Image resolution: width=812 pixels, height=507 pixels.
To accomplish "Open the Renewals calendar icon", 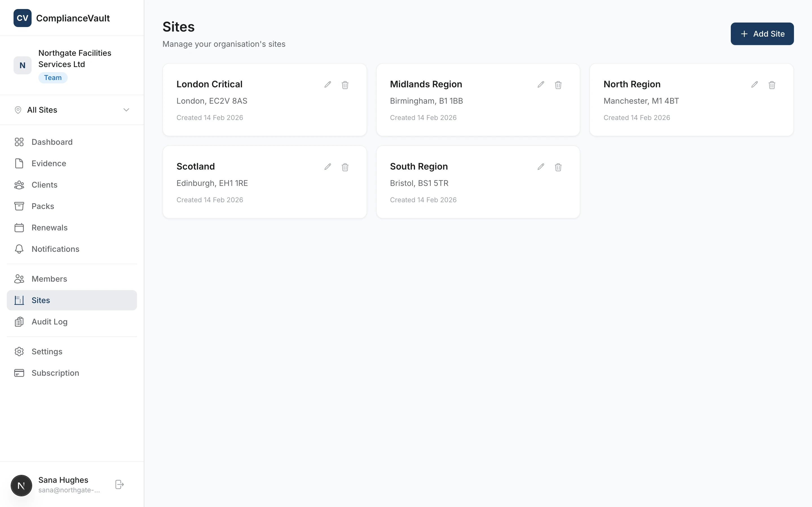I will click(19, 227).
